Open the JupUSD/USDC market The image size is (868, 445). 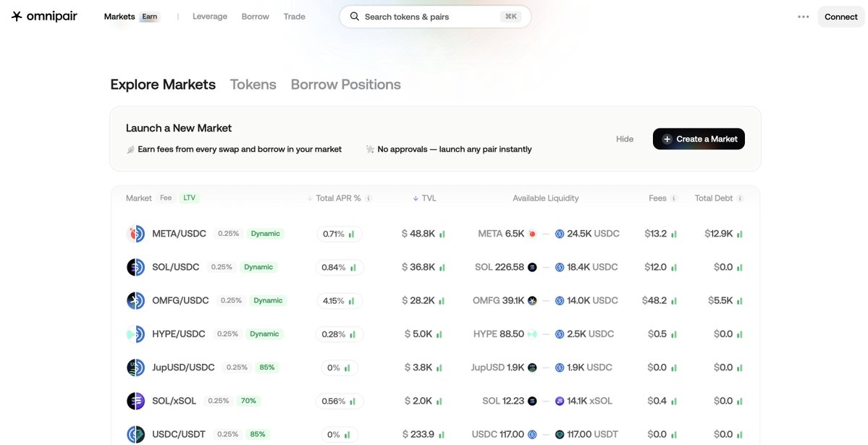click(x=183, y=367)
